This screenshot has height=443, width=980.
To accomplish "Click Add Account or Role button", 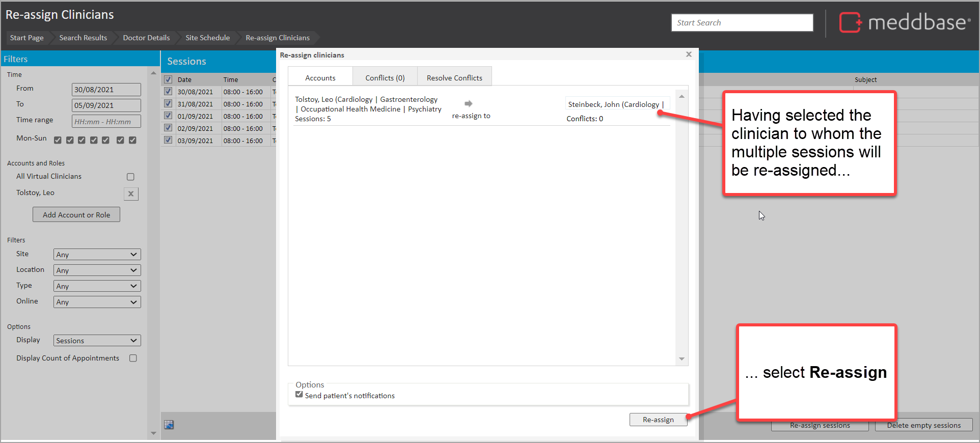I will pyautogui.click(x=76, y=215).
